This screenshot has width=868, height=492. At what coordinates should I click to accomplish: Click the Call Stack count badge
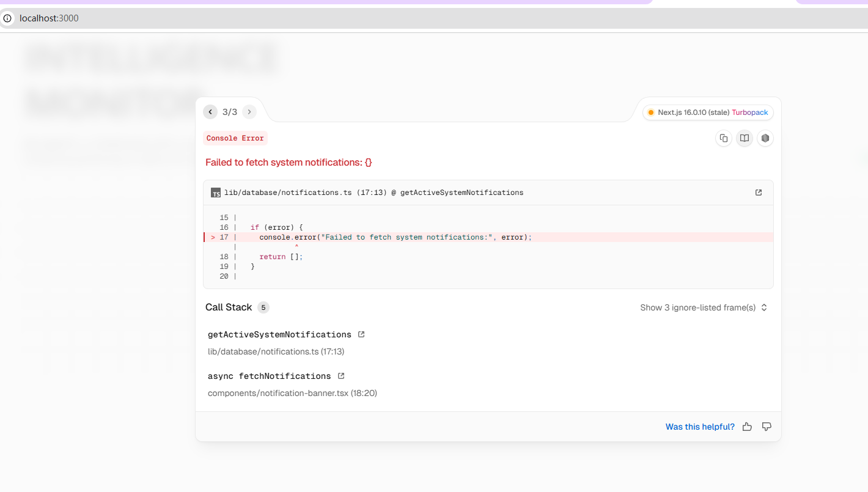click(263, 307)
